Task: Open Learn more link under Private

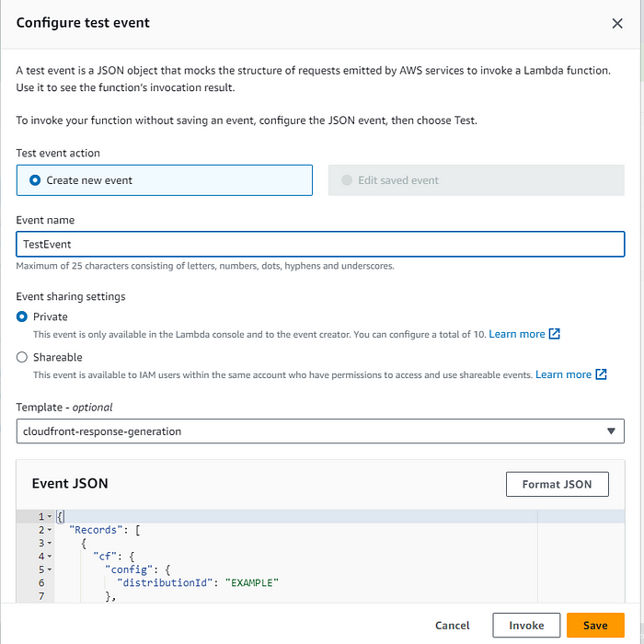Action: tap(517, 334)
